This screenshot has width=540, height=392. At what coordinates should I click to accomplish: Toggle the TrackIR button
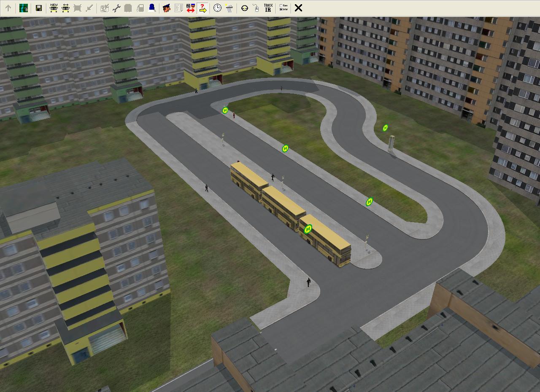268,8
